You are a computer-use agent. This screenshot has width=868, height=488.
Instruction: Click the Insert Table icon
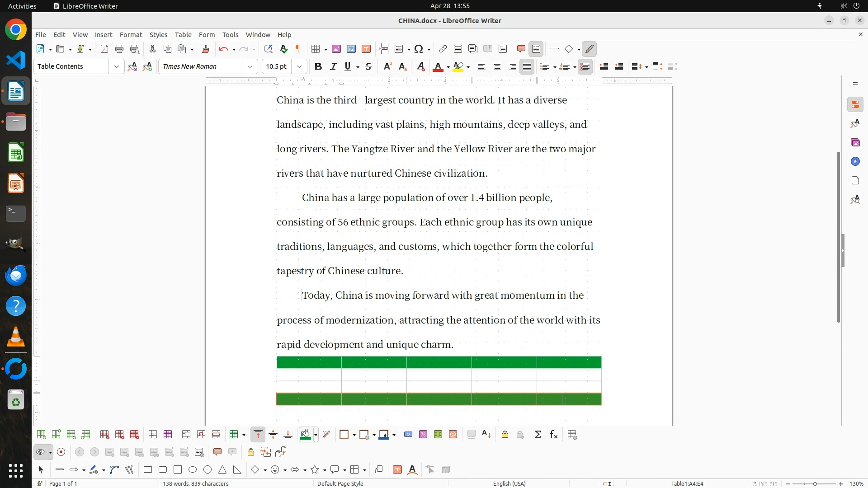316,49
